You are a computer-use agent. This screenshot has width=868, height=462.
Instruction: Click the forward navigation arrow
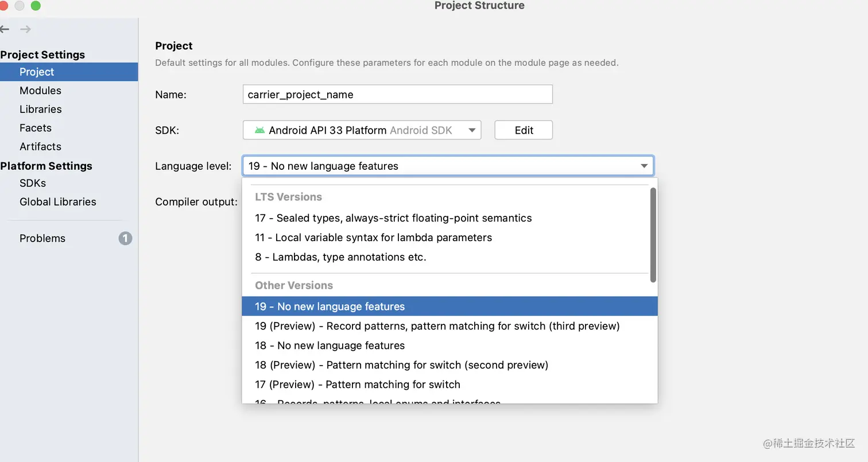[25, 29]
